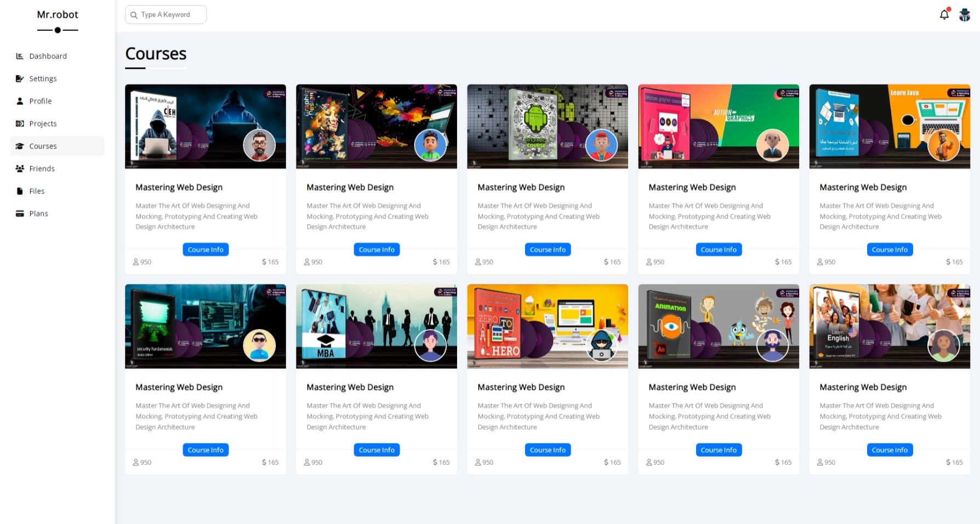Click the Mr.robot logo title
This screenshot has height=524, width=980.
tap(58, 15)
